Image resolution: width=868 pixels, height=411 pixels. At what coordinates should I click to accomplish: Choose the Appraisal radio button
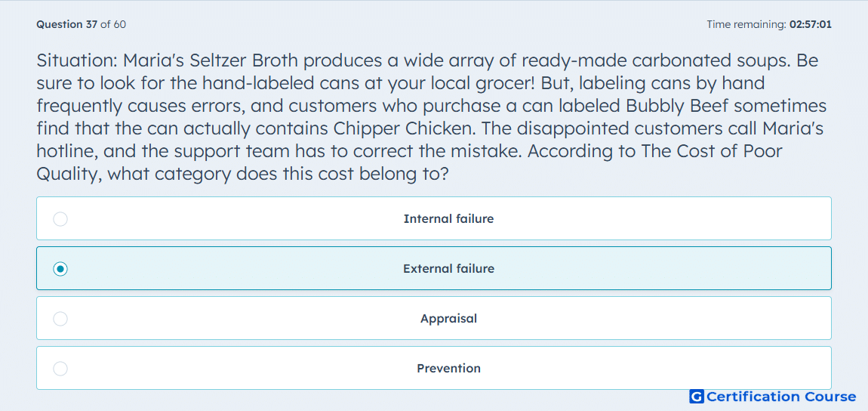(60, 319)
